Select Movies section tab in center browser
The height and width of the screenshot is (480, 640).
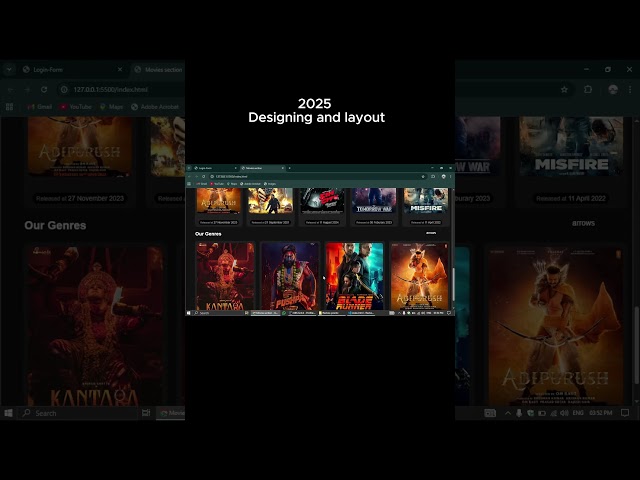click(262, 168)
